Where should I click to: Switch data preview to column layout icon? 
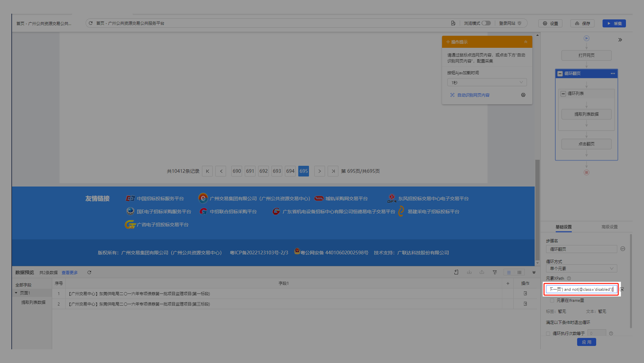tap(519, 272)
